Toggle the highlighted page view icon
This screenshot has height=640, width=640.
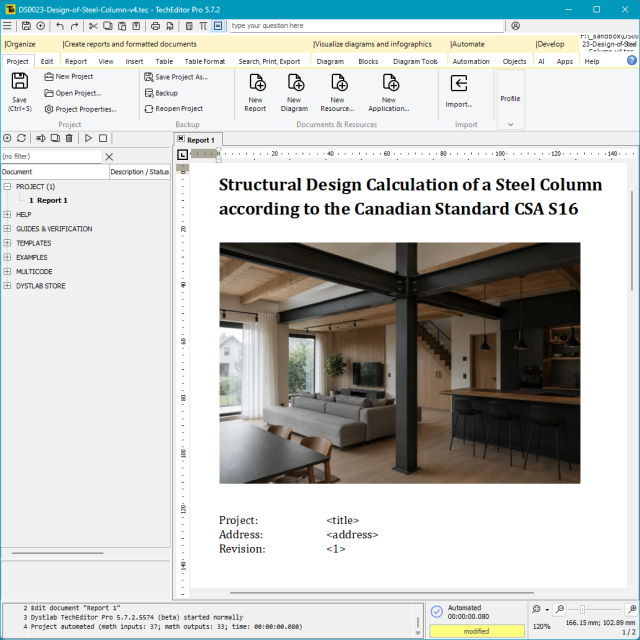[218, 26]
